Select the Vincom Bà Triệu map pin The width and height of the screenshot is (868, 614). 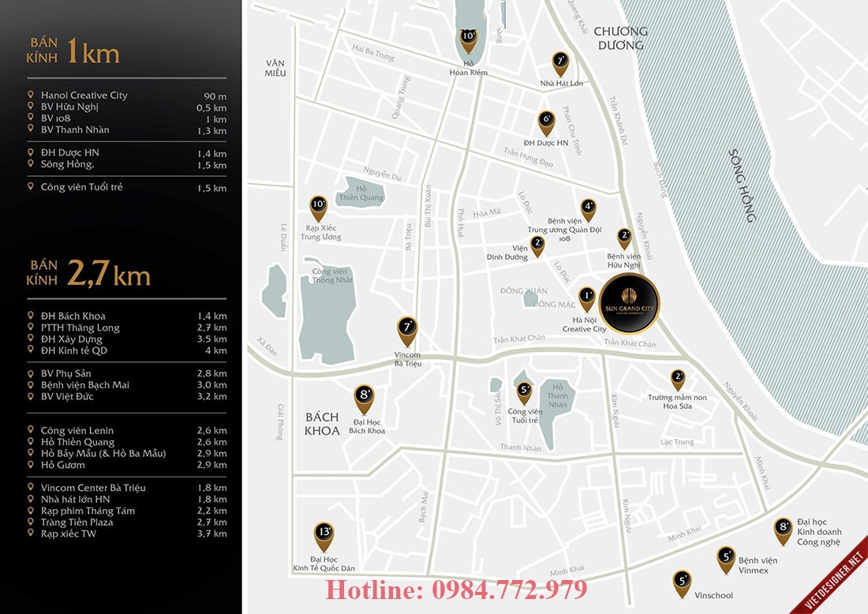click(x=407, y=331)
